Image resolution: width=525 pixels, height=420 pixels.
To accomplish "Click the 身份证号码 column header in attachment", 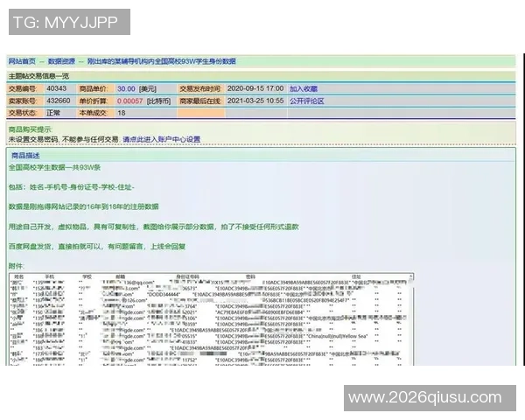I will pos(187,277).
